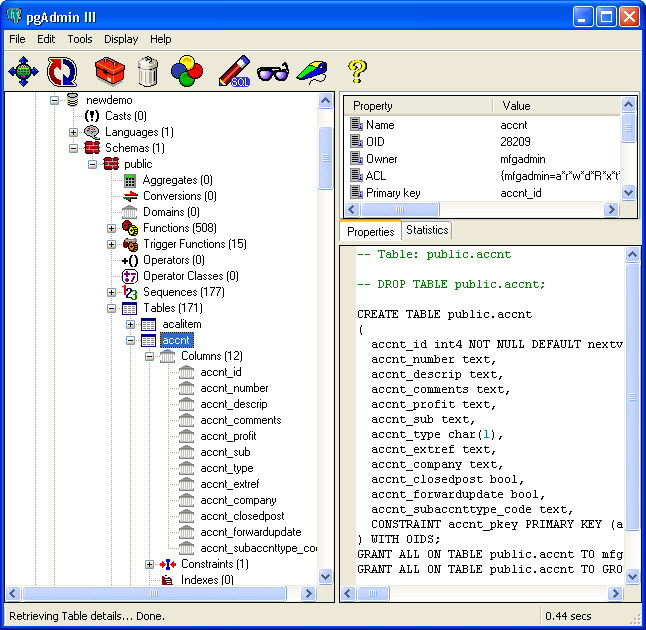
Task: Collapse the accnt table node
Action: coord(130,340)
